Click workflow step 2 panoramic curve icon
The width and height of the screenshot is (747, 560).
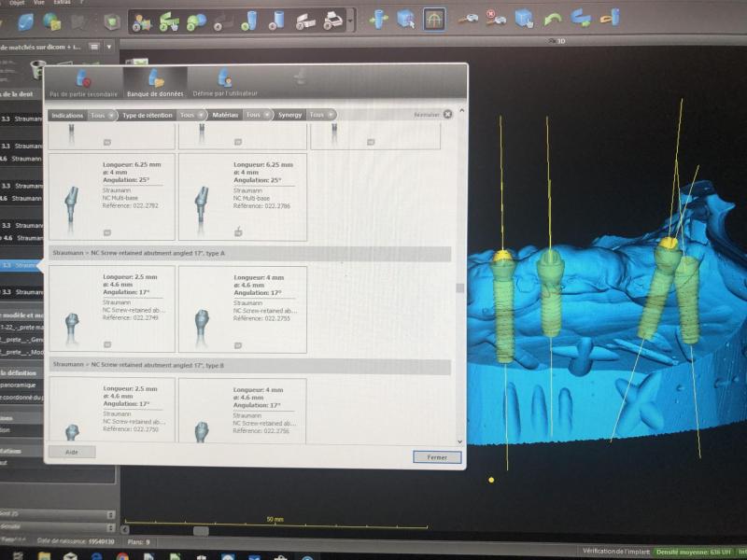pos(169,21)
